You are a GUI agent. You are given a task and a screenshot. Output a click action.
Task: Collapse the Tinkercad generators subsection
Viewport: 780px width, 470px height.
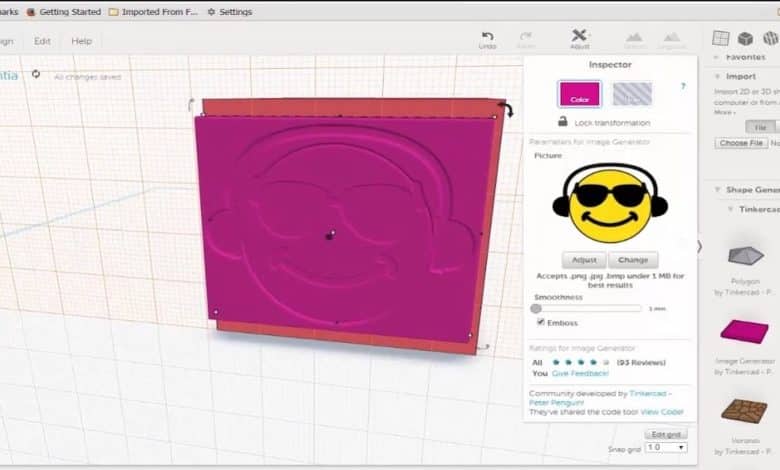[730, 209]
